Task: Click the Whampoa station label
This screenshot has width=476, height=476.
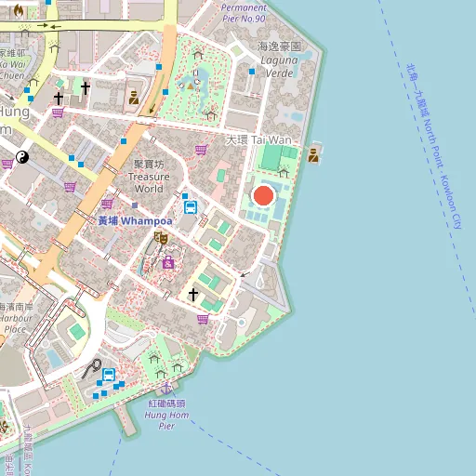Action: click(x=135, y=221)
